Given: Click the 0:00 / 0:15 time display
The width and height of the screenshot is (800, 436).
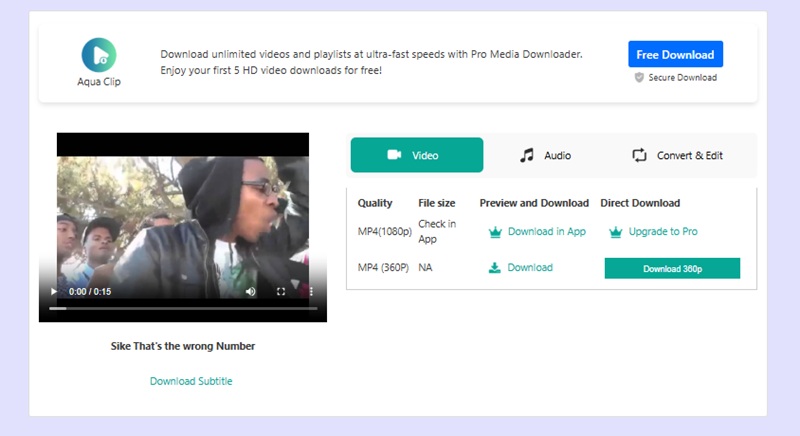Looking at the screenshot, I should [x=90, y=292].
